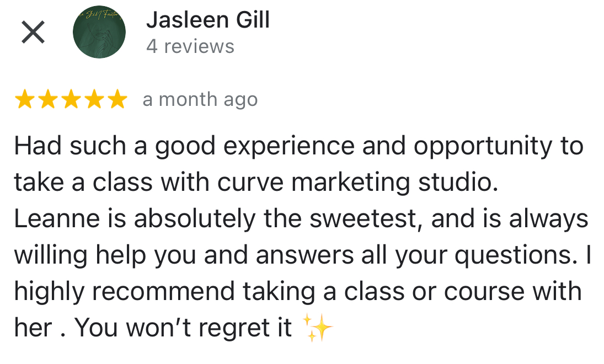Close the review with the X icon
This screenshot has width=604, height=364.
point(33,33)
